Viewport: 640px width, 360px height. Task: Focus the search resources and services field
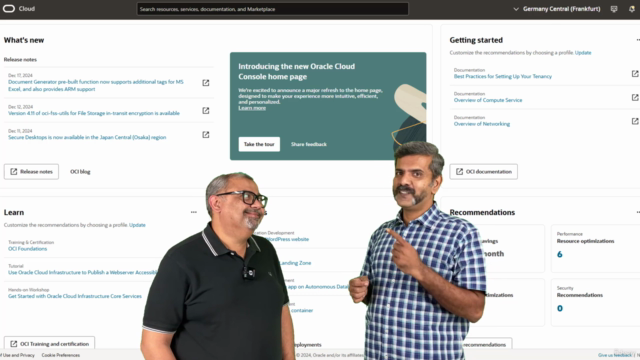click(x=272, y=9)
